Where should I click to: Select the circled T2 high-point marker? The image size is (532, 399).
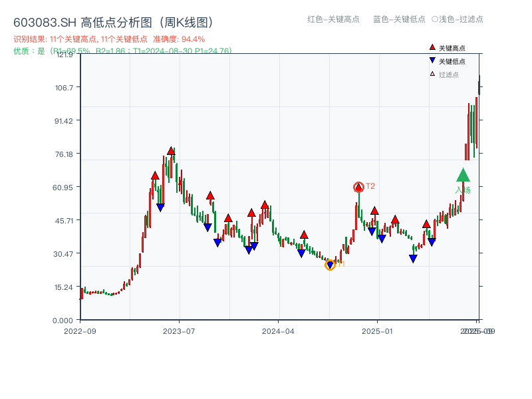[x=358, y=187]
